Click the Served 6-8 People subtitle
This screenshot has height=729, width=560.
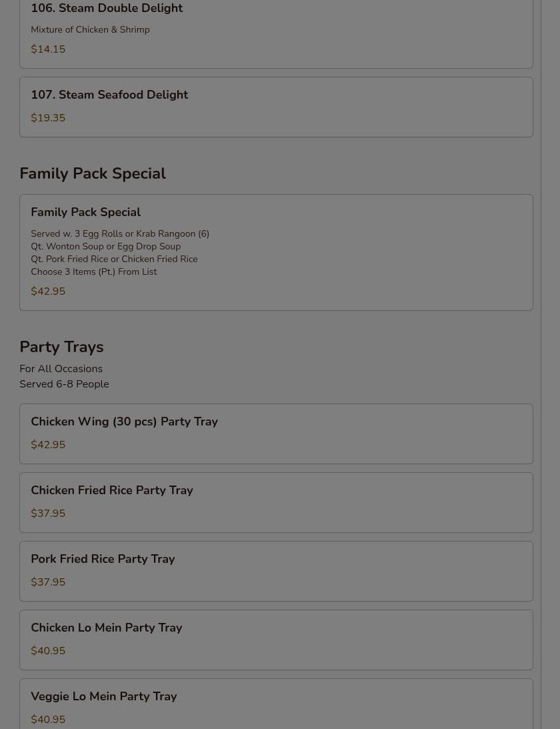tap(64, 385)
